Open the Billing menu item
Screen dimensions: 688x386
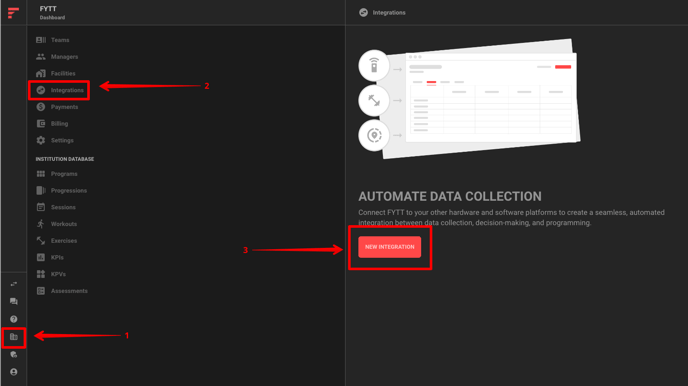click(x=52, y=124)
